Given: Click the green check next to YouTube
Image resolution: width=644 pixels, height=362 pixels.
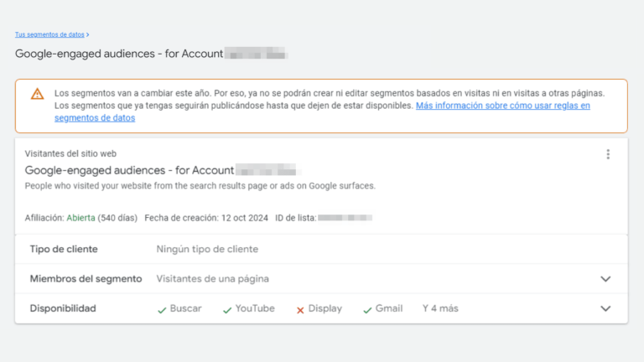Looking at the screenshot, I should 227,310.
